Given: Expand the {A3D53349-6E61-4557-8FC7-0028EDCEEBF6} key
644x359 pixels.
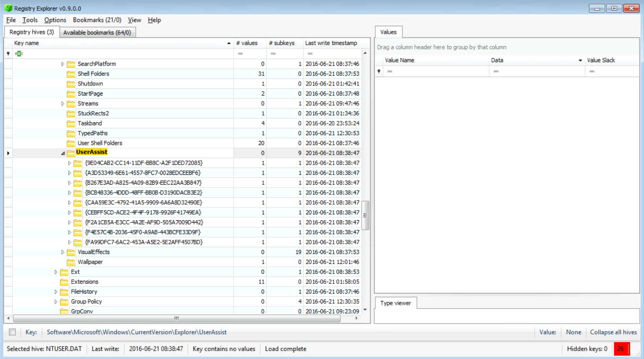Looking at the screenshot, I should click(x=70, y=173).
